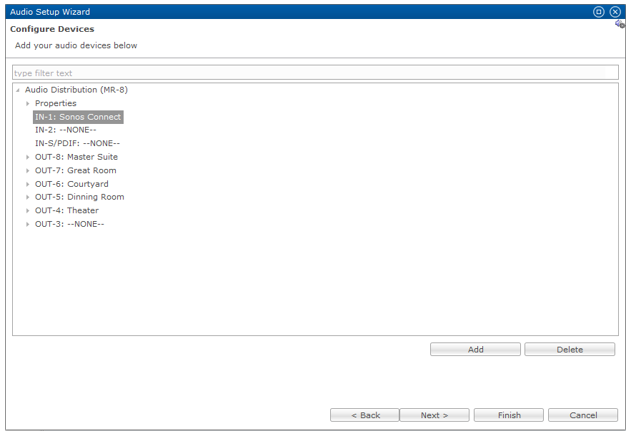The width and height of the screenshot is (634, 435).
Task: Expand the Properties node
Action: click(x=27, y=103)
